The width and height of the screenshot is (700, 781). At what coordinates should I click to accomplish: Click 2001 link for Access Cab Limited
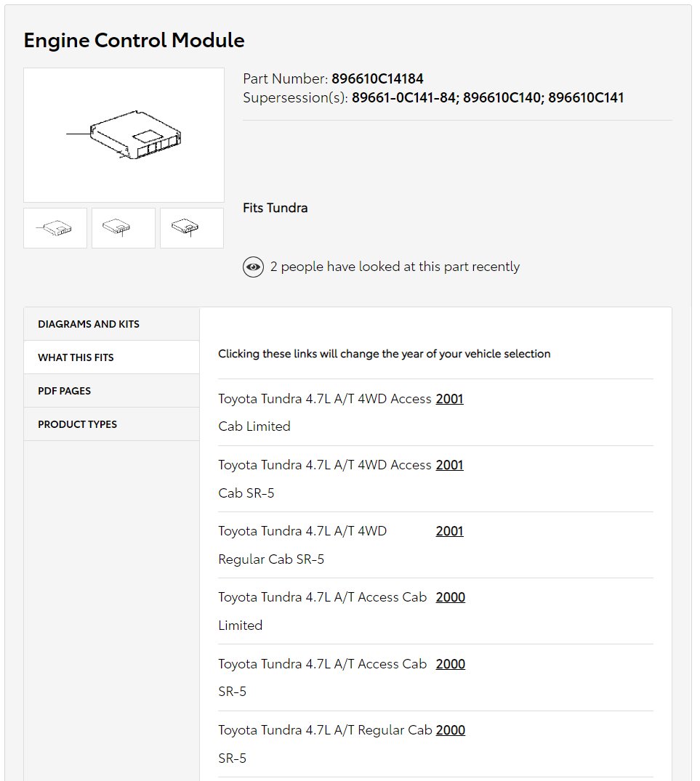point(449,399)
